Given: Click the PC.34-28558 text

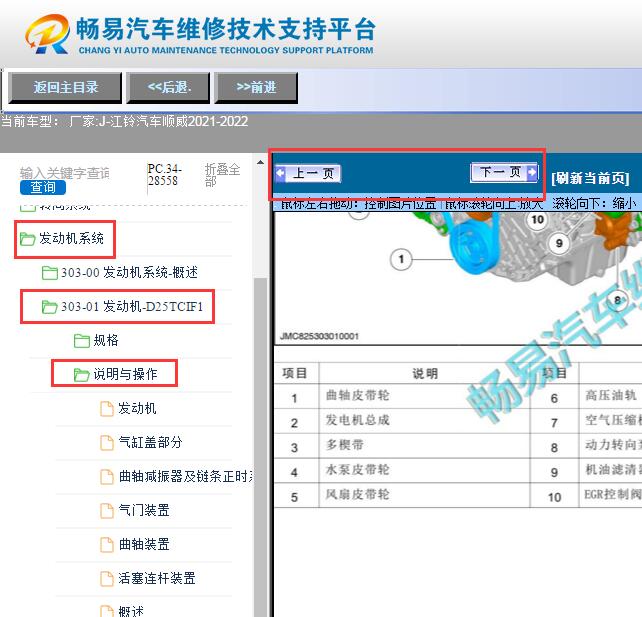Looking at the screenshot, I should (x=164, y=175).
